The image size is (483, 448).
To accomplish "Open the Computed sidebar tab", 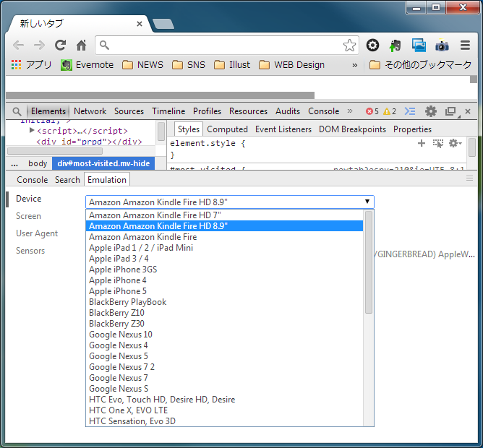I will click(x=227, y=129).
